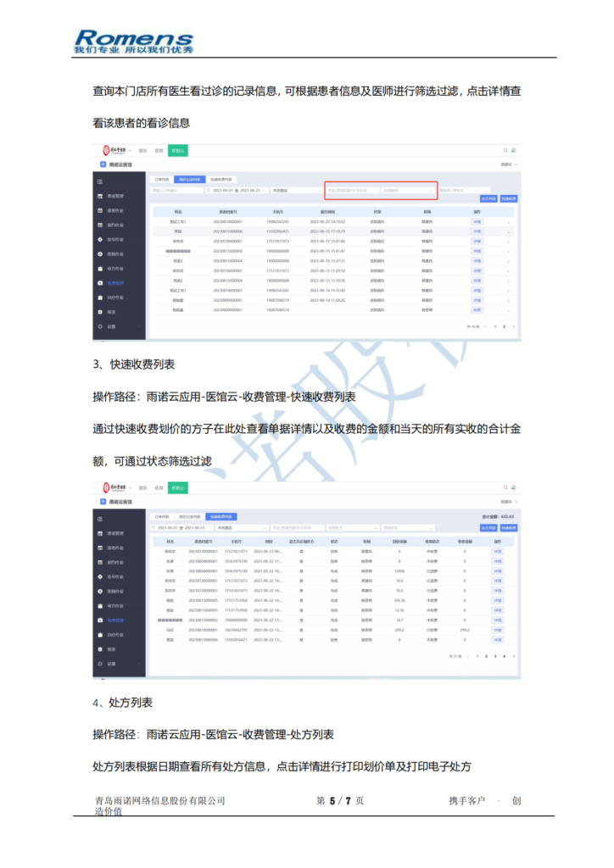
Task: Expand row chevron for 2023-08-22 14:19:22 record
Action: tap(508, 222)
